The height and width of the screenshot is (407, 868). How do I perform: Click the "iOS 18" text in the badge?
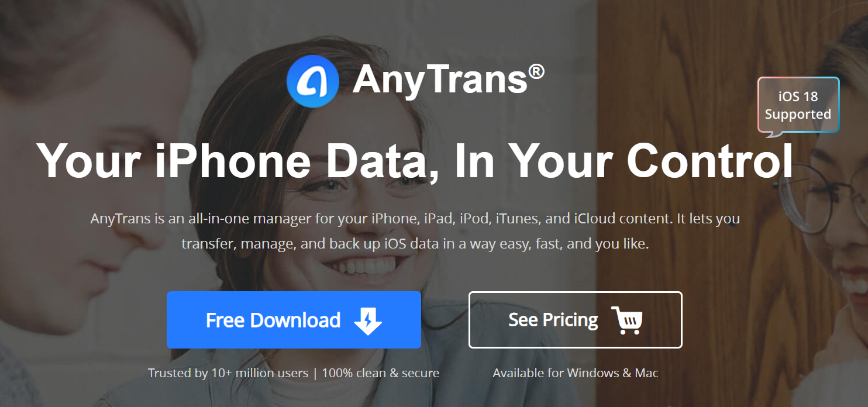[x=798, y=96]
